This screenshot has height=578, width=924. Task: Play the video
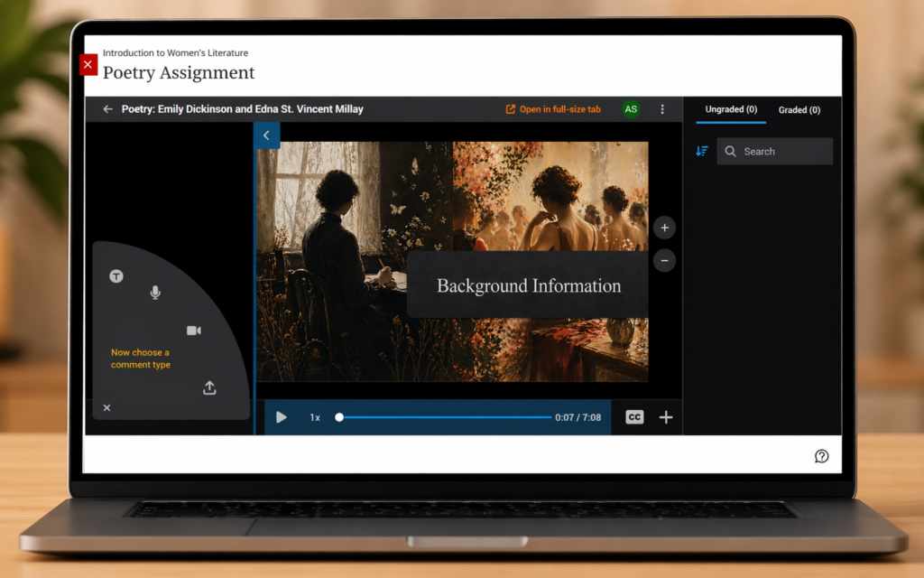[281, 417]
